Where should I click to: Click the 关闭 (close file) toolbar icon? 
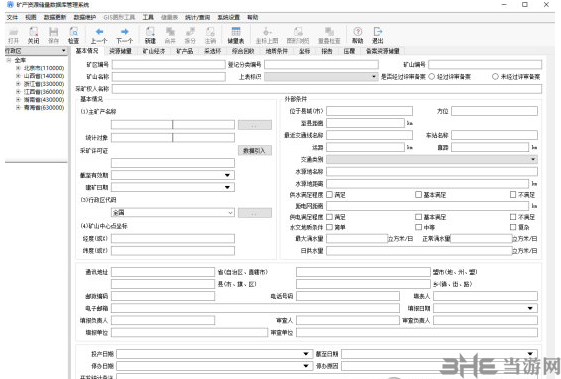pos(33,35)
